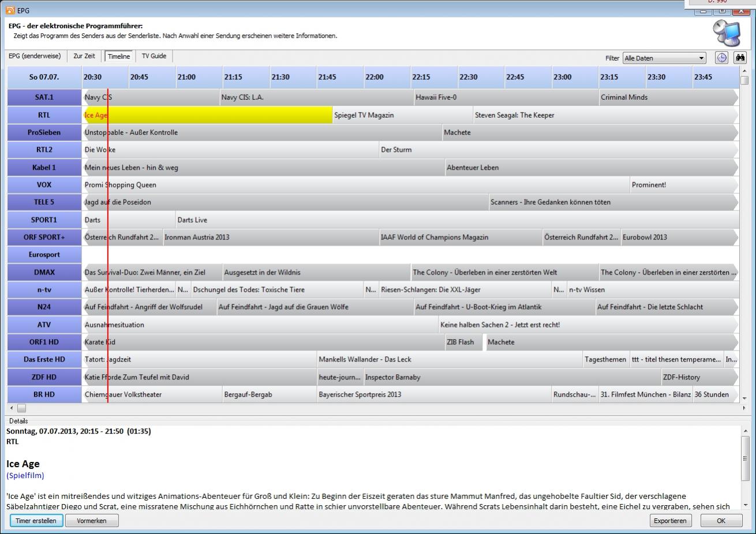
Task: Select 'Bayerischer Sportpreis 2013' on BR HD
Action: coord(434,394)
